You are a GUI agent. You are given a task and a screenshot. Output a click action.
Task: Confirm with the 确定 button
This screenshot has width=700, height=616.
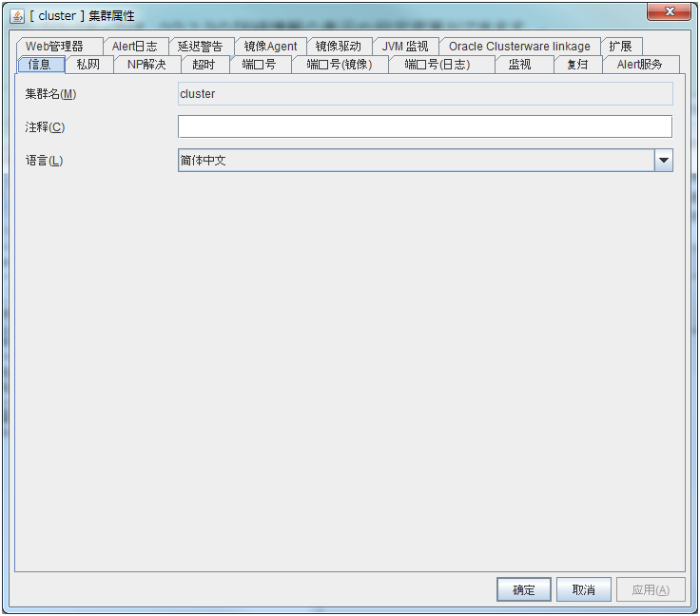coord(524,589)
